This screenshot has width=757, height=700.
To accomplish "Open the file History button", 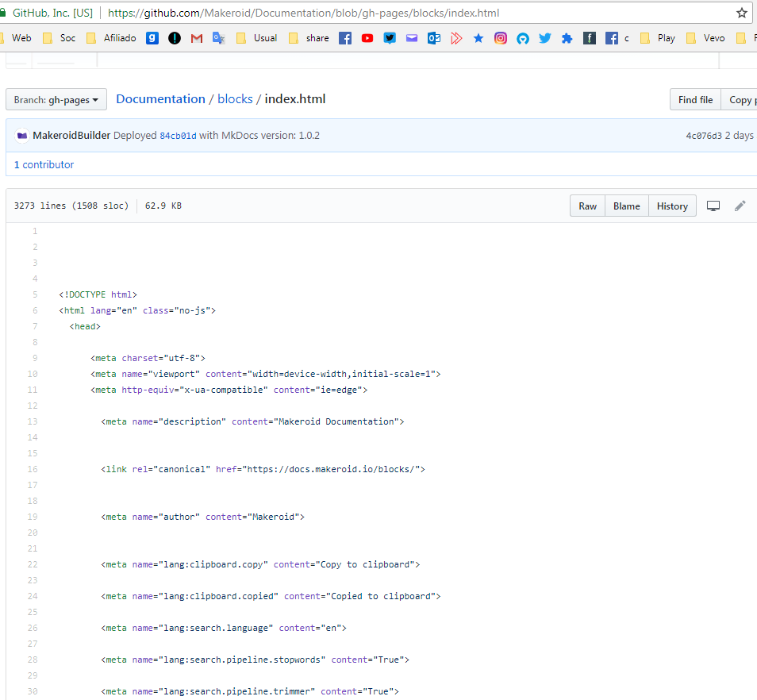I will point(672,206).
